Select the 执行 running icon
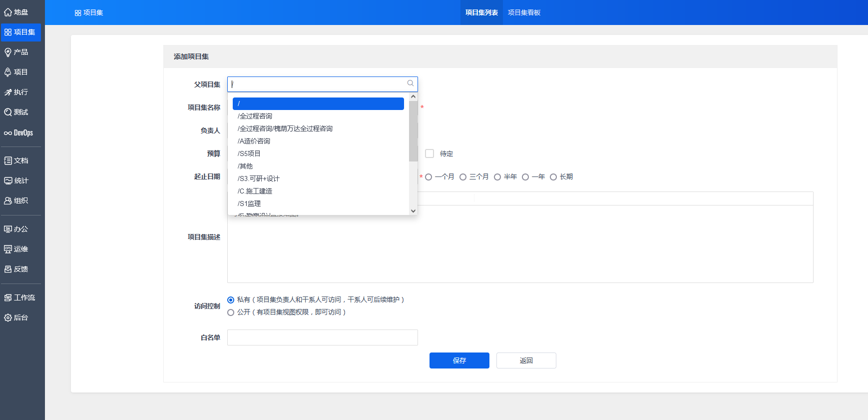Viewport: 868px width, 420px height. 8,92
